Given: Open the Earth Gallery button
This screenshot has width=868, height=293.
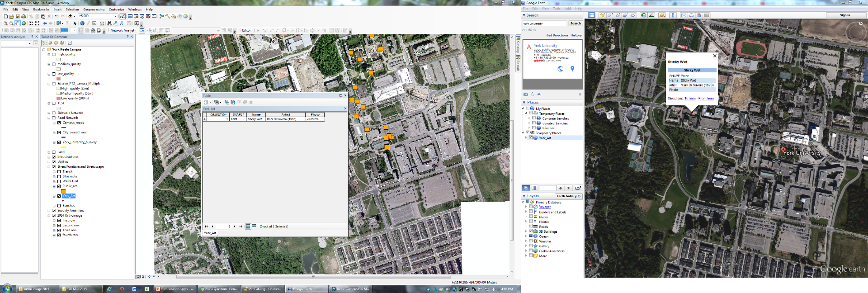Looking at the screenshot, I should pos(568,196).
